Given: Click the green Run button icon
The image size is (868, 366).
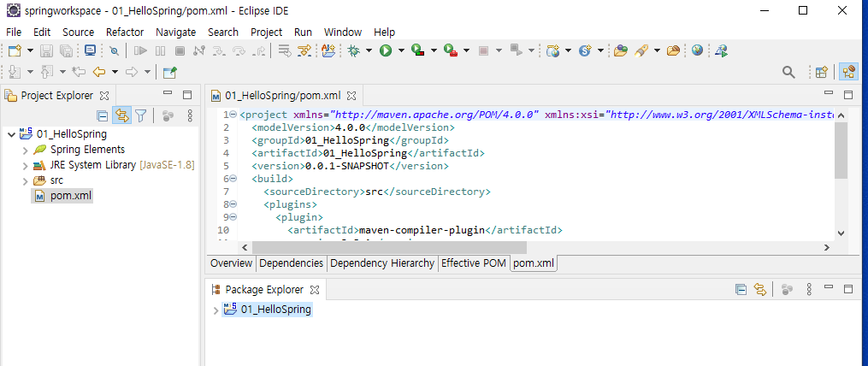Looking at the screenshot, I should coord(386,51).
